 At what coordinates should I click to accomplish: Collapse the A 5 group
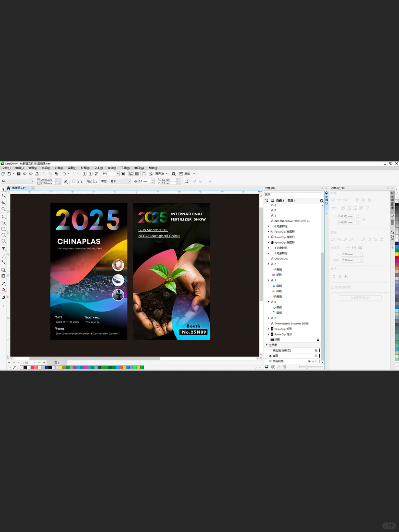tap(268, 280)
